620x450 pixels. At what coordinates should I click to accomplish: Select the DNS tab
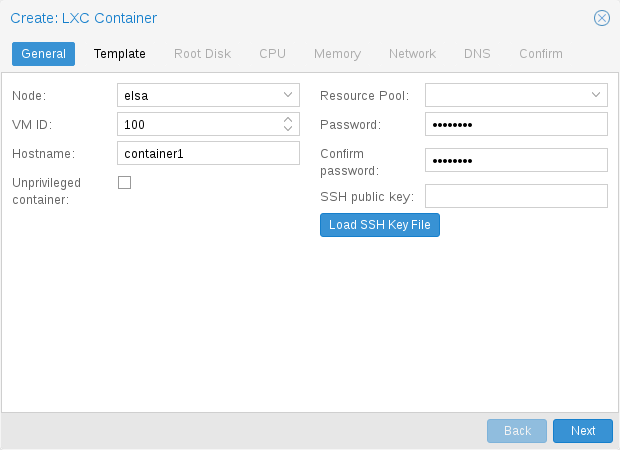pyautogui.click(x=477, y=54)
